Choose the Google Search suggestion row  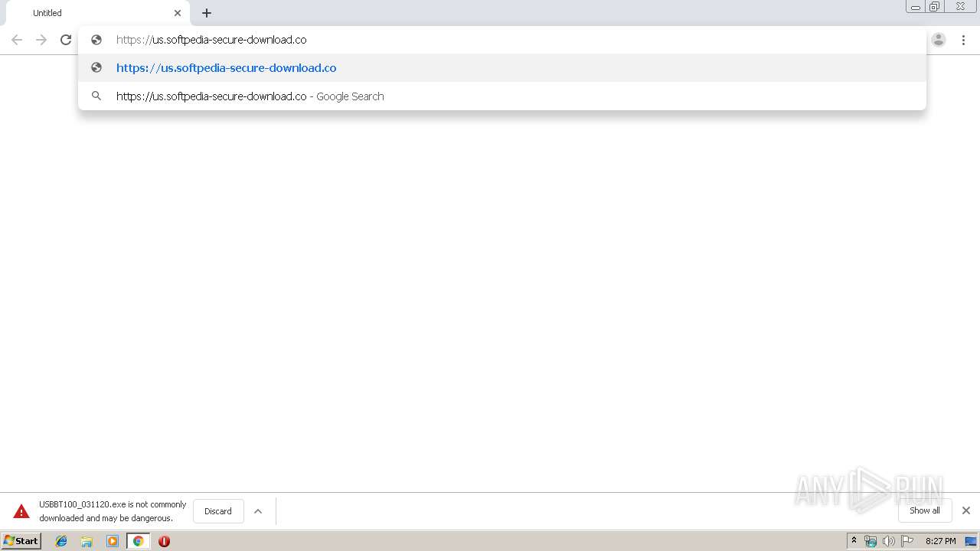502,96
